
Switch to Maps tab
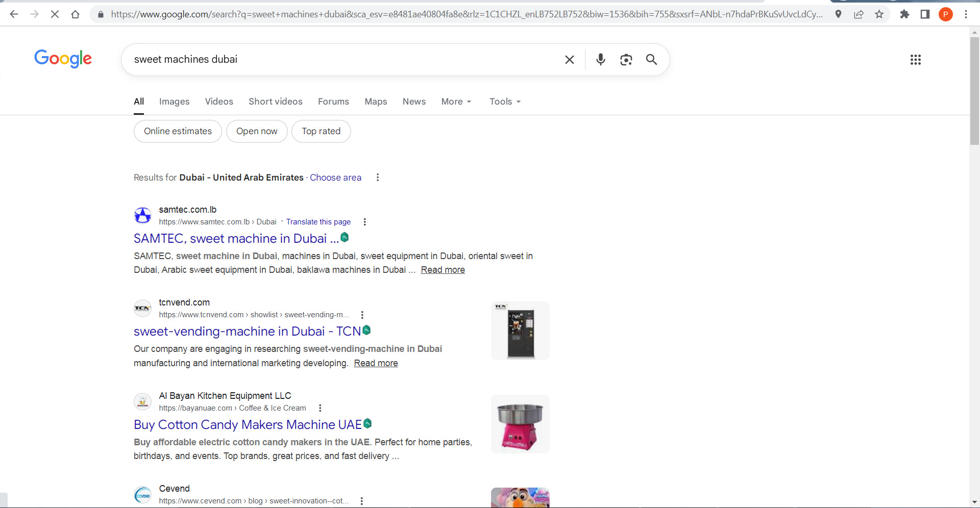[376, 101]
